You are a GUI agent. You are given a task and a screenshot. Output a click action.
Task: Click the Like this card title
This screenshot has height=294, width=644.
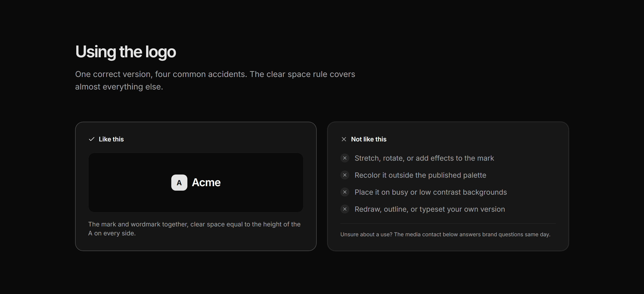111,139
